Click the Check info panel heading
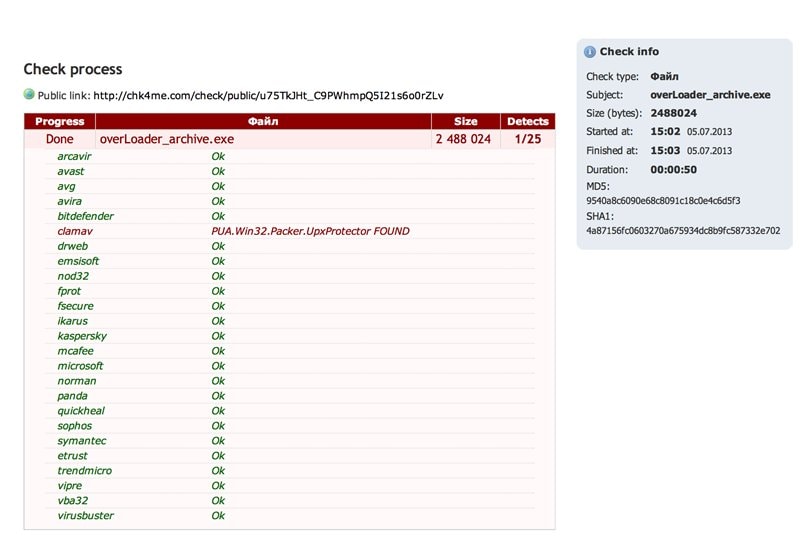800x558 pixels. [x=629, y=52]
